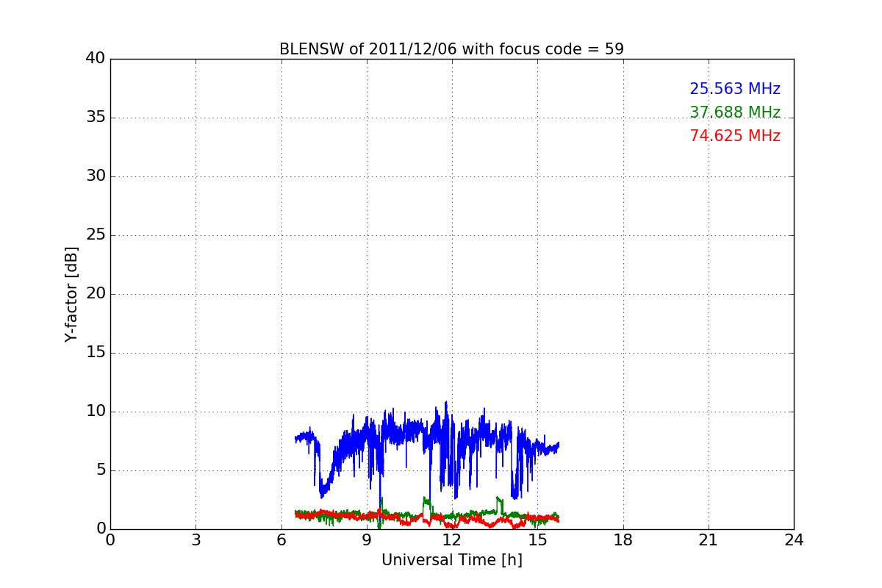Click the y-axis tick label 40
The height and width of the screenshot is (588, 882).
pyautogui.click(x=96, y=59)
